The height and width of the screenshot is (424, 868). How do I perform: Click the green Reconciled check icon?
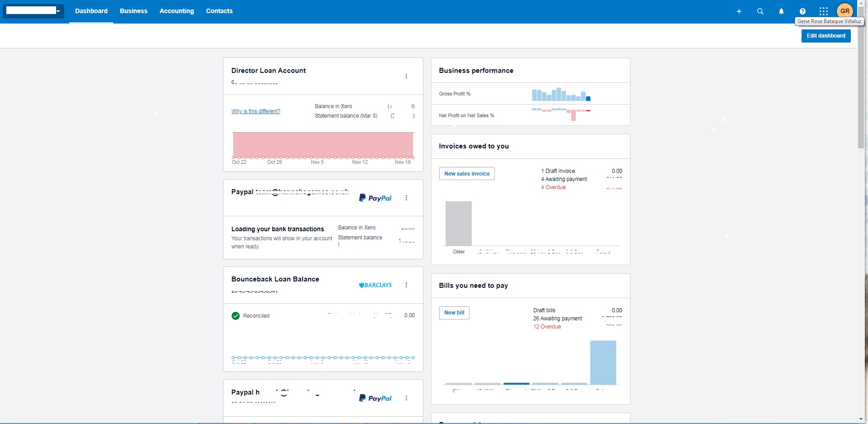(x=236, y=316)
